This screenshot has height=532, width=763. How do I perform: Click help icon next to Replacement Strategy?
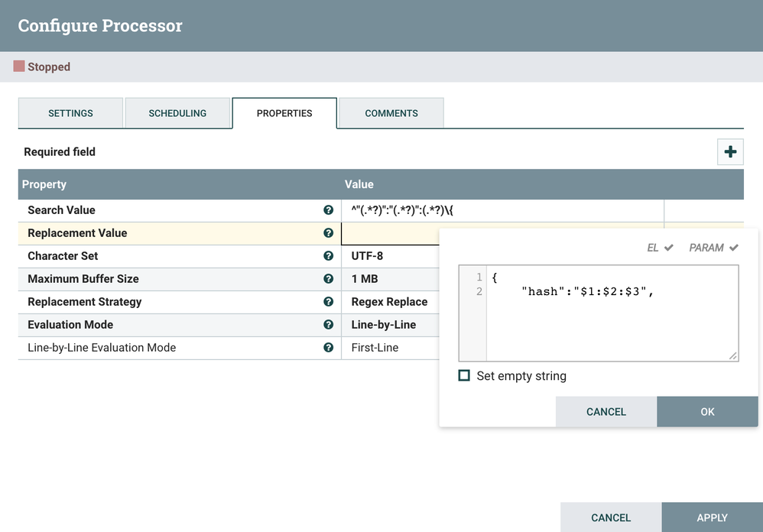coord(329,302)
